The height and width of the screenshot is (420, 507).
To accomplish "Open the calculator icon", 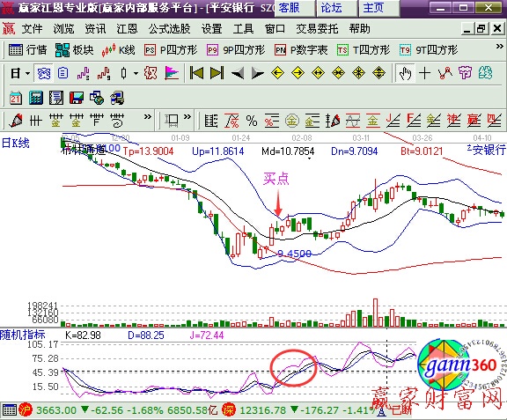I will [36, 98].
